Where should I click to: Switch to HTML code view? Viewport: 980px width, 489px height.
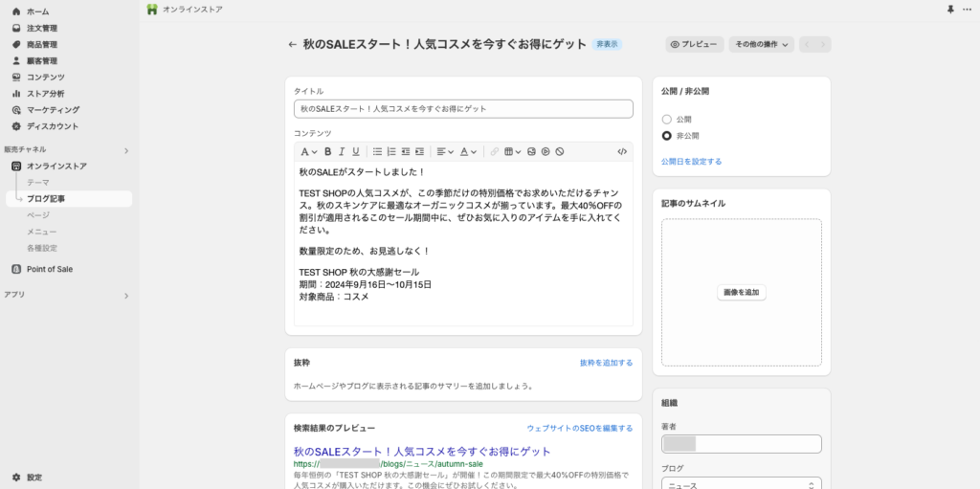point(622,151)
